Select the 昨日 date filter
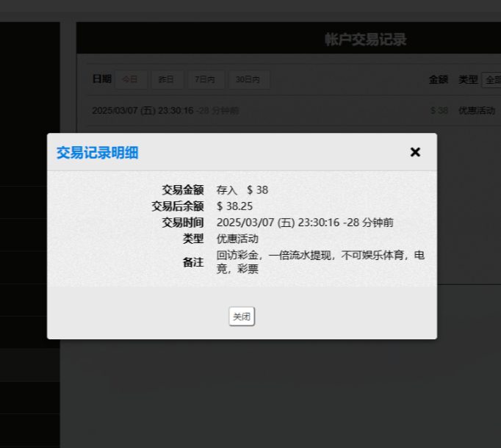This screenshot has width=501, height=448. (x=167, y=79)
